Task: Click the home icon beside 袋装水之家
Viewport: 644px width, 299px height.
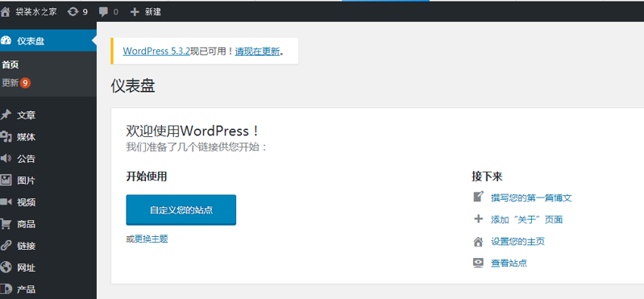Action: [5, 12]
